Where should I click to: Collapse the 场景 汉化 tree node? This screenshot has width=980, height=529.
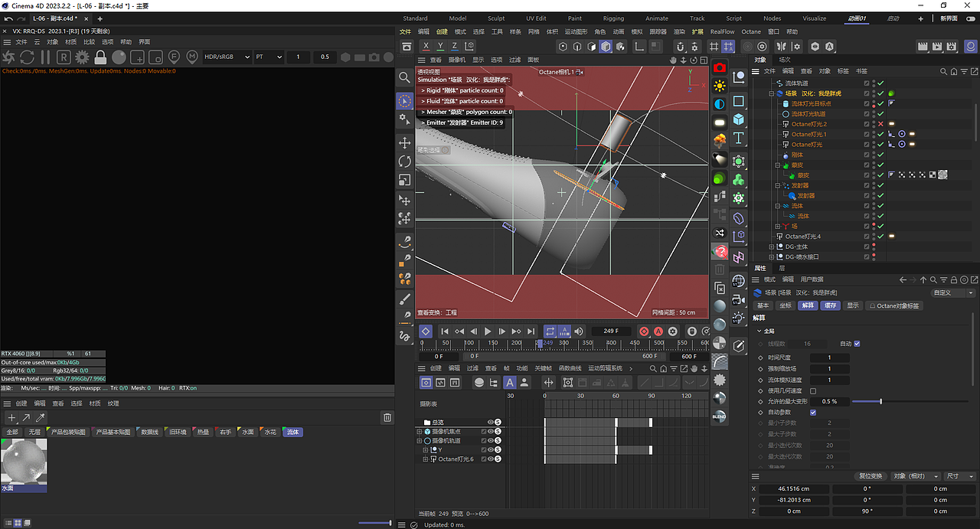(772, 93)
